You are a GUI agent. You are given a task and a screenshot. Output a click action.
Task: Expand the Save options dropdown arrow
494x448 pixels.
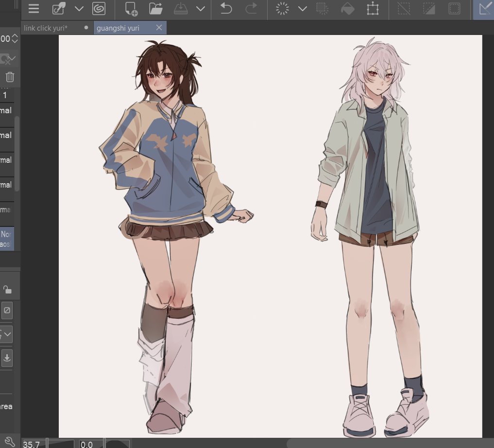click(201, 9)
